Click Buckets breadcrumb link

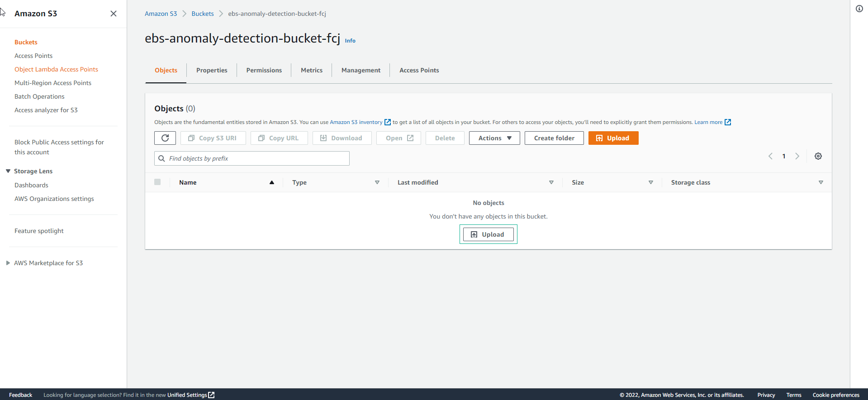click(203, 14)
